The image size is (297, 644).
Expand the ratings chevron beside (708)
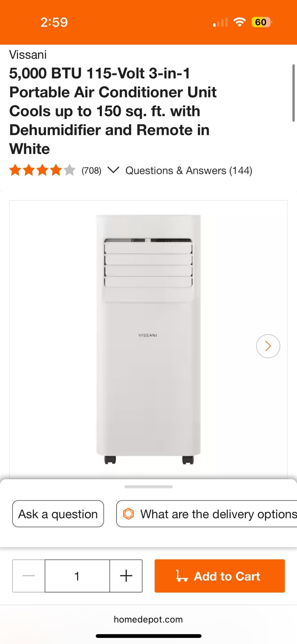click(113, 170)
